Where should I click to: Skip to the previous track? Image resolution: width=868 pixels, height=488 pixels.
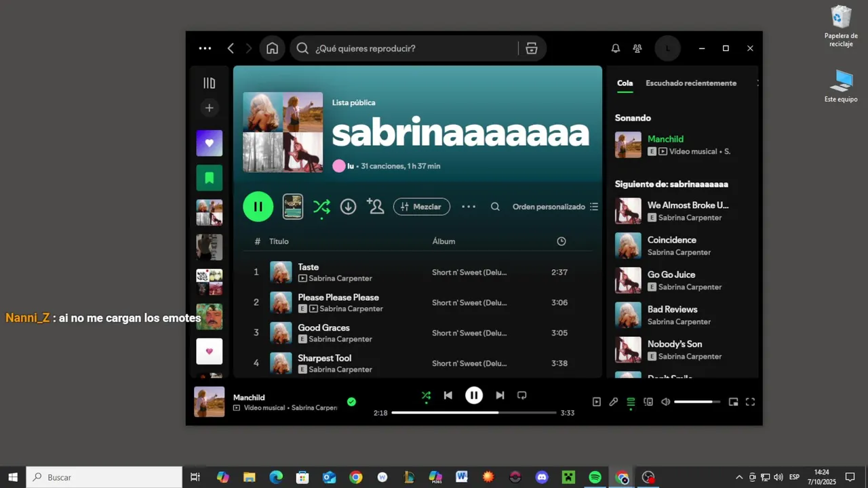pos(448,395)
